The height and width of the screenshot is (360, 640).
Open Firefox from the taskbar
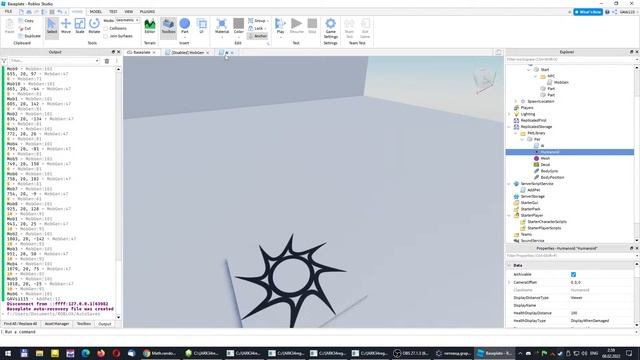click(101, 353)
